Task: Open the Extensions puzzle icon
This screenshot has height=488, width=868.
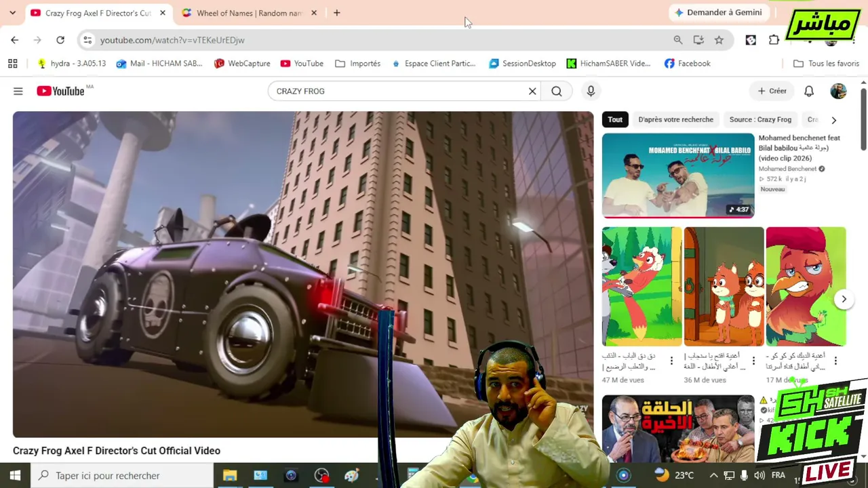Action: (774, 40)
